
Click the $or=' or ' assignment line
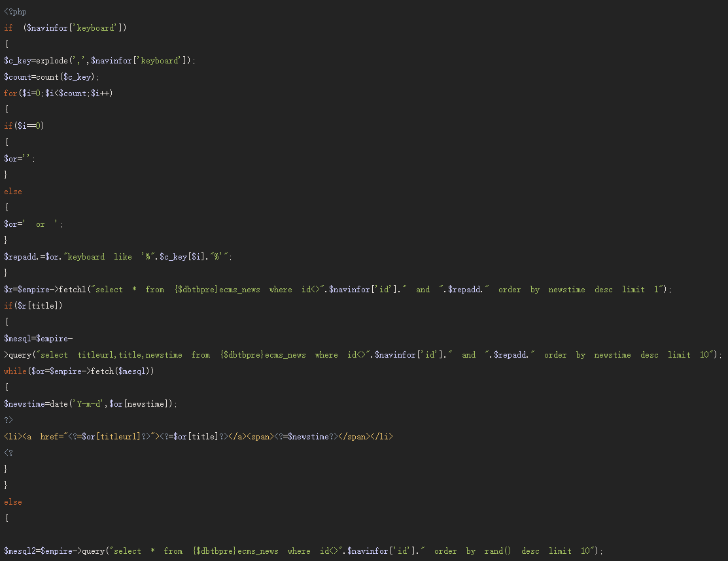pos(33,224)
